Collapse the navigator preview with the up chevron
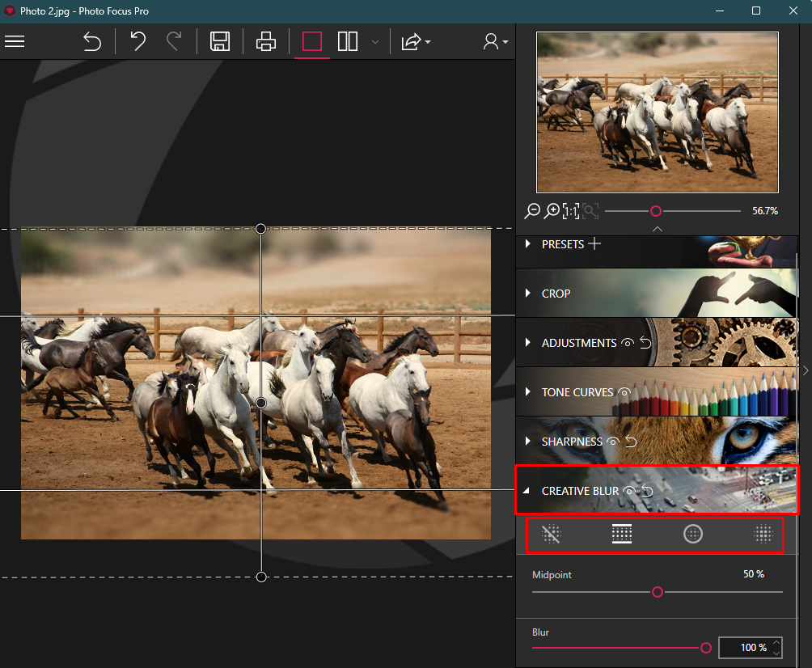The height and width of the screenshot is (668, 812). [658, 228]
